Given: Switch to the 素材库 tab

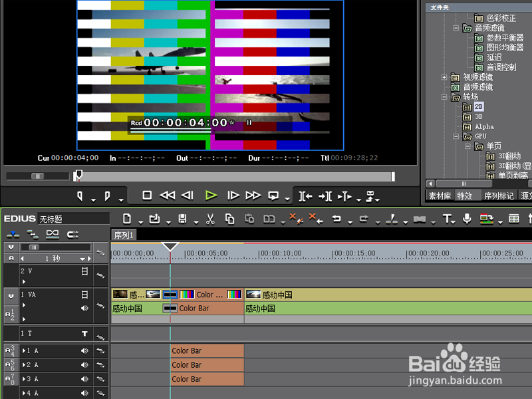Looking at the screenshot, I should [440, 196].
